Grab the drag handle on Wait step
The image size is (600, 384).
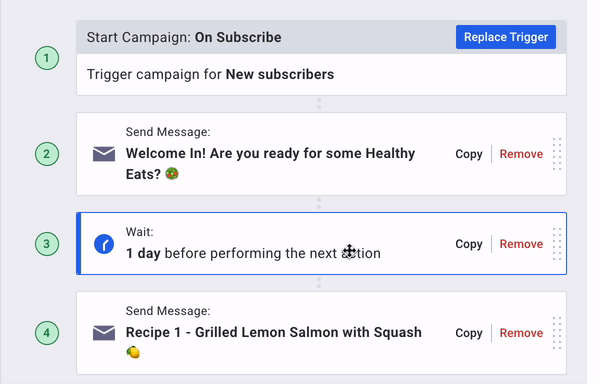pos(557,244)
